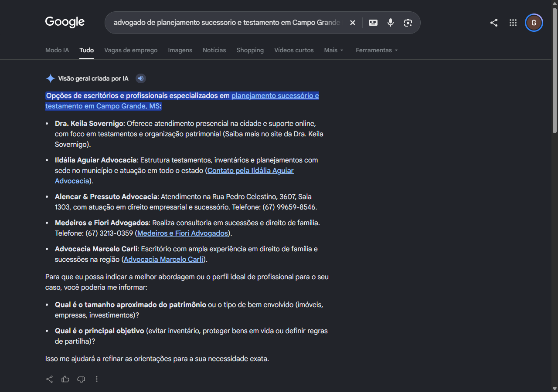Viewport: 558px width, 392px height.
Task: Click the Dra. Keila Sovernigo name
Action: 89,123
